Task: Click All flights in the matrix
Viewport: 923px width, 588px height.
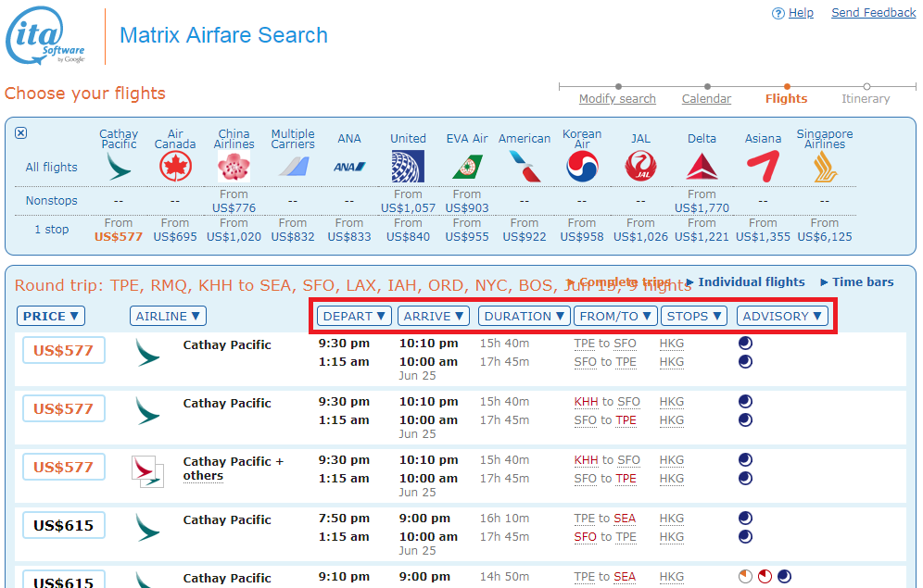Action: pos(51,167)
